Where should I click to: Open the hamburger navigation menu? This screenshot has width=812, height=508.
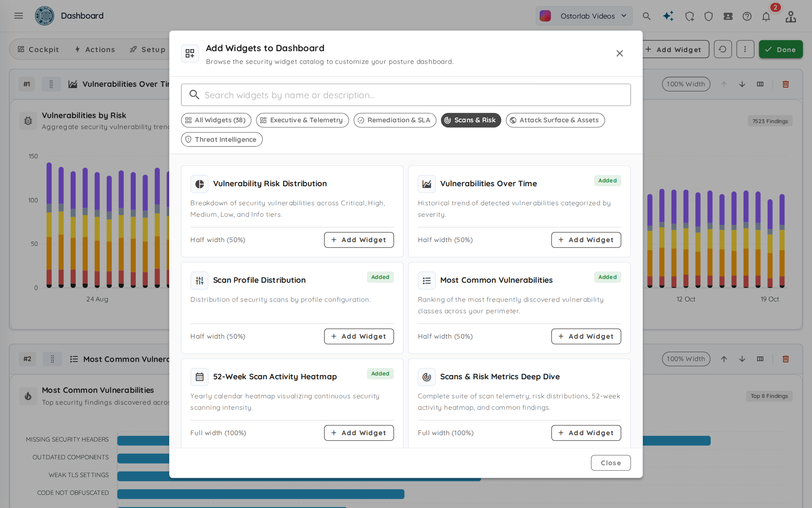19,16
